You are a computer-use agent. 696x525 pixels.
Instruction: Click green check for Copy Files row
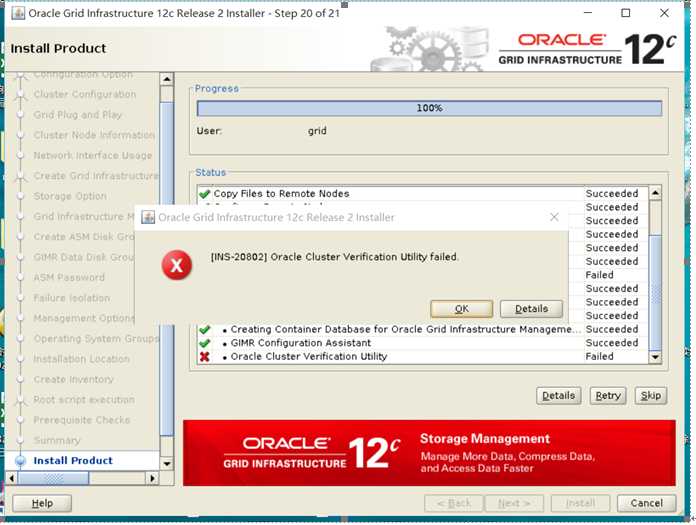205,194
